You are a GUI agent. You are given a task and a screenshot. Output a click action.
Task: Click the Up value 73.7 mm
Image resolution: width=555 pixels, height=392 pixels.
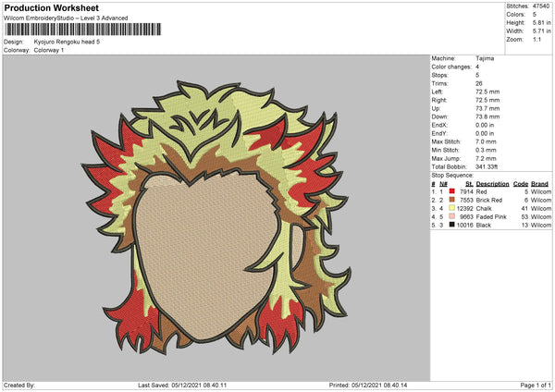pos(487,108)
